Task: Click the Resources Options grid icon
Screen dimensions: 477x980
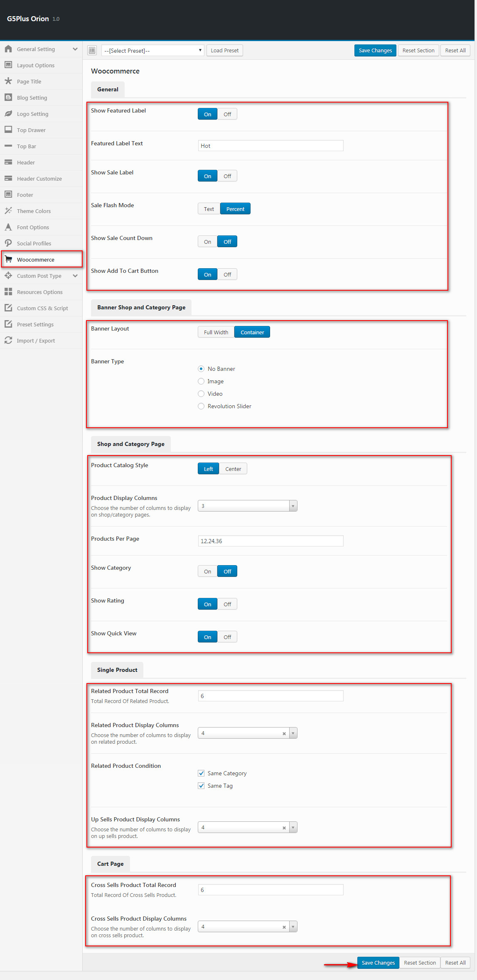Action: point(8,292)
